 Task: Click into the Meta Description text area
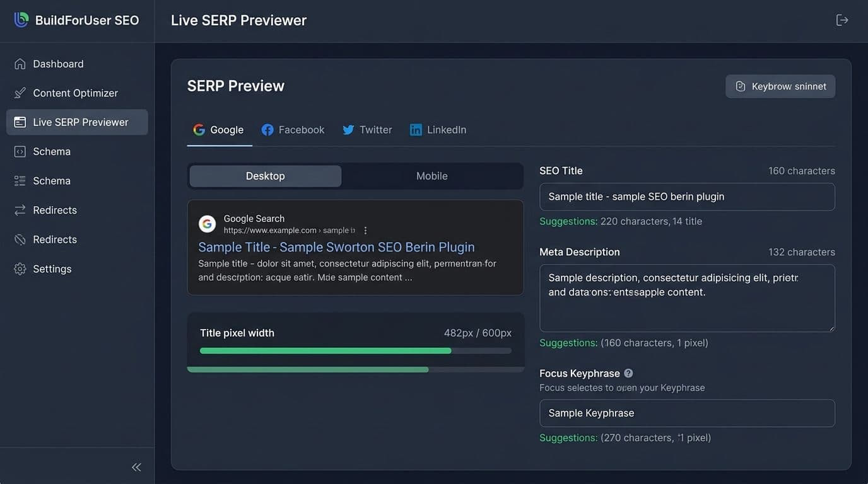(x=687, y=298)
